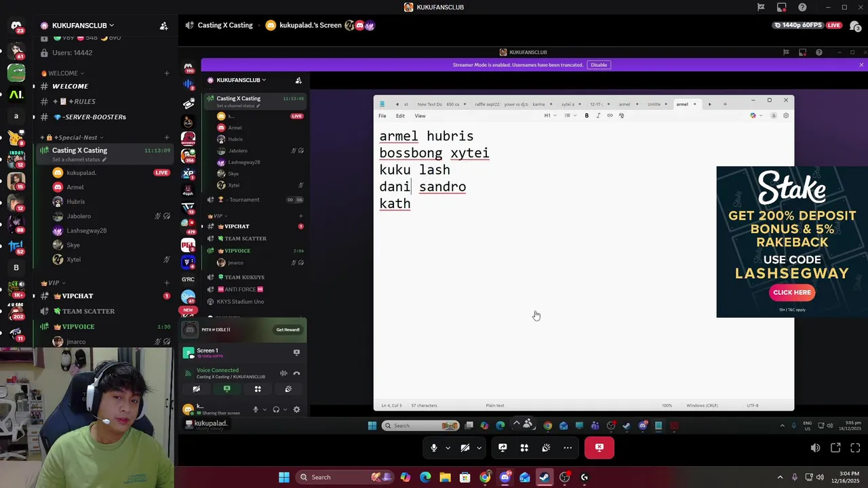Dismiss the Streamer Mode banner
868x488 pixels.
861,65
